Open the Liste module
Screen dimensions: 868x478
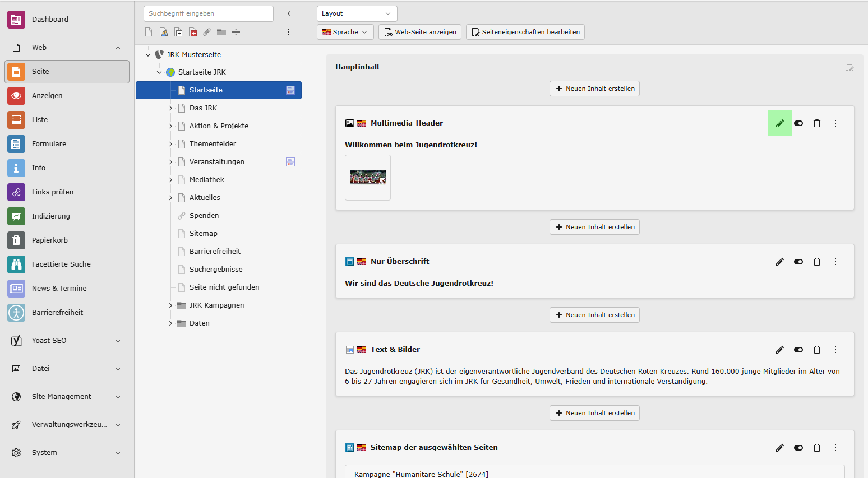(67, 120)
